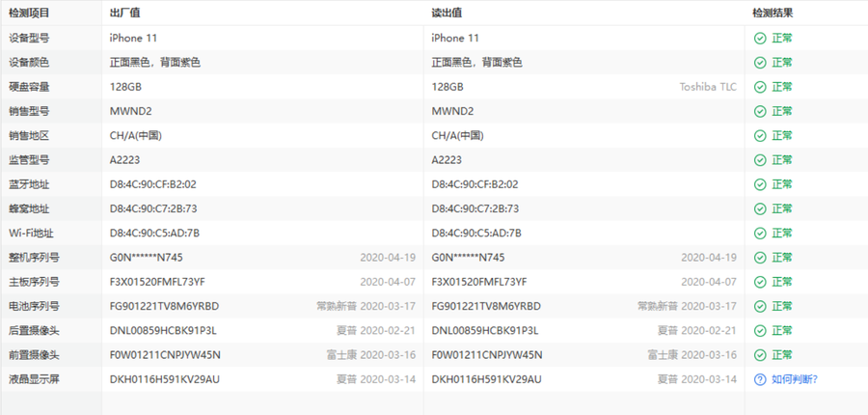Click the green check icon in 蜂窝地址 row
The width and height of the screenshot is (868, 415).
click(760, 208)
